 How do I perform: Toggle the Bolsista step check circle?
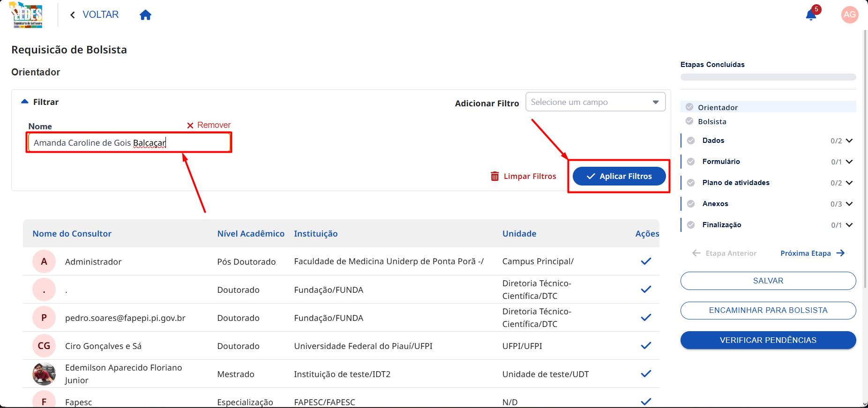click(689, 121)
